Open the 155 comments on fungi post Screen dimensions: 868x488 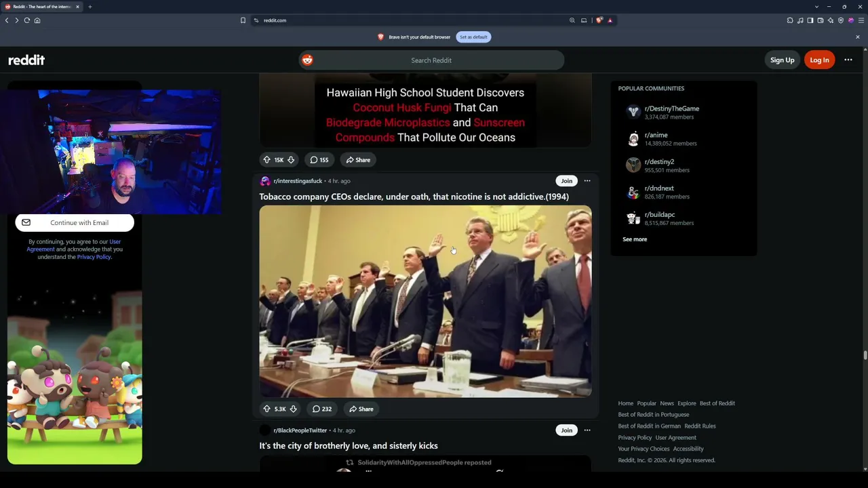[319, 160]
